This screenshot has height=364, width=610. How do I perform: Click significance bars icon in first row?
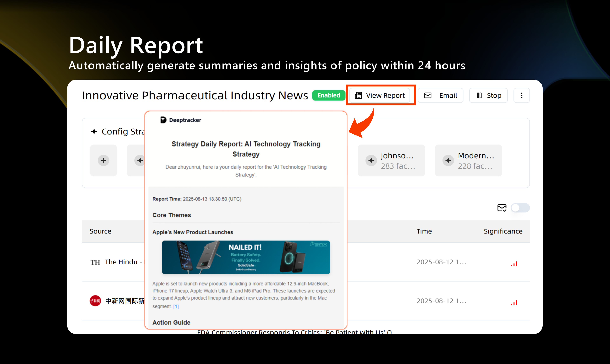click(x=514, y=264)
